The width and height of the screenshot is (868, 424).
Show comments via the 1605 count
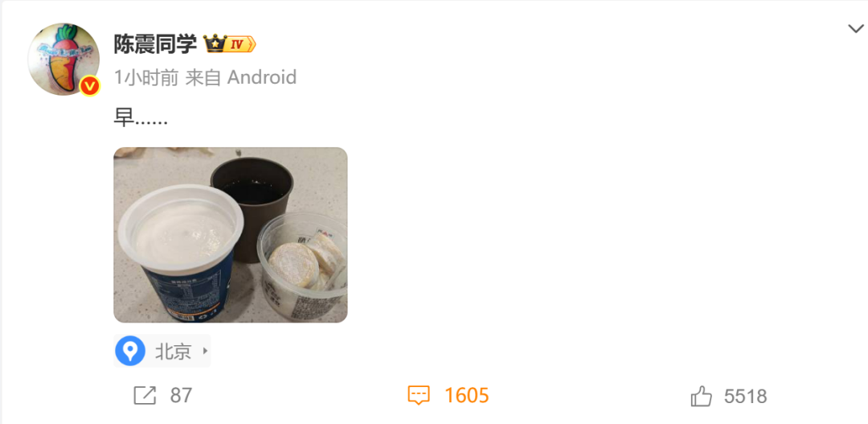click(x=467, y=396)
